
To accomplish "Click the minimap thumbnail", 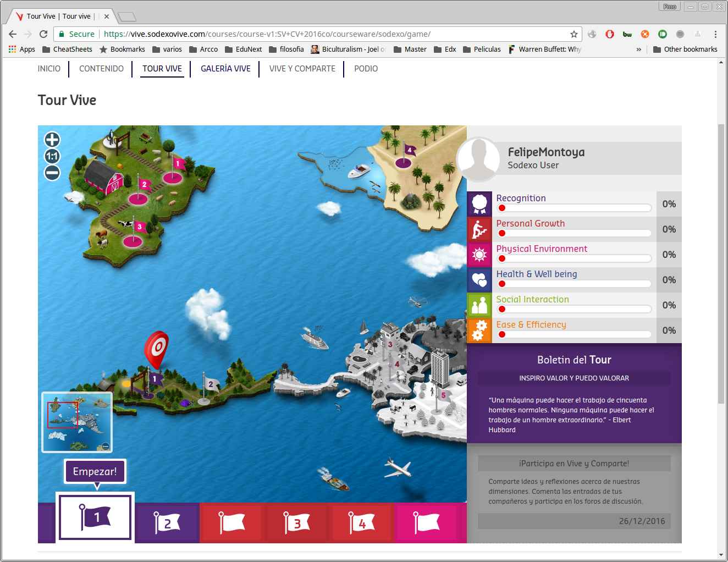I will pyautogui.click(x=77, y=422).
